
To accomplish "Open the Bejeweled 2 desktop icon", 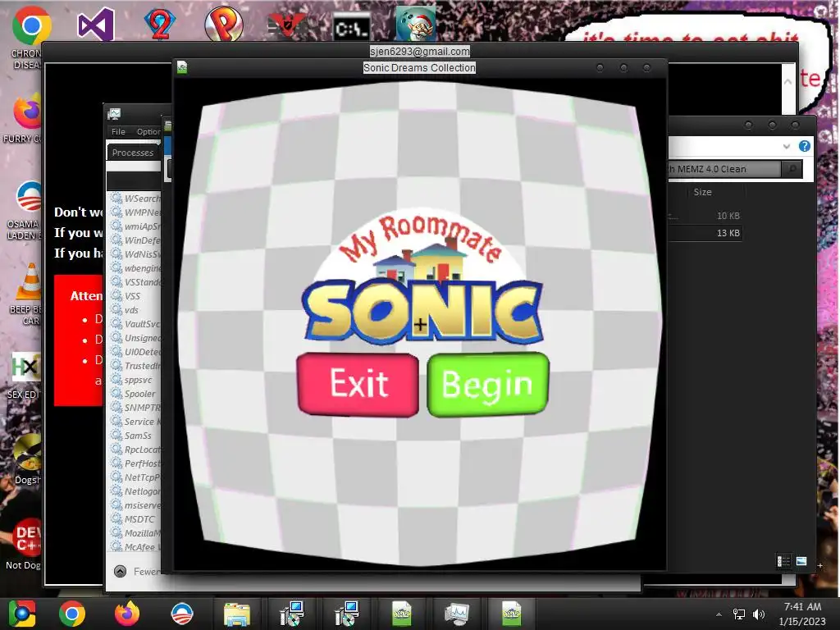I will tap(160, 23).
